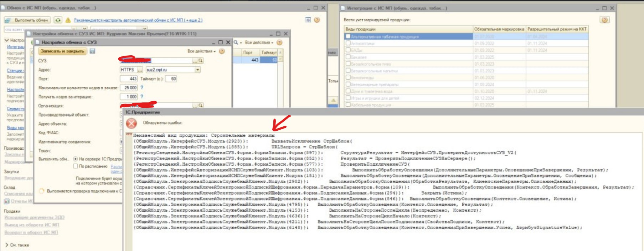
Task: Click the 'Максимальное количество кодов' field with 25 000
Action: [129, 87]
